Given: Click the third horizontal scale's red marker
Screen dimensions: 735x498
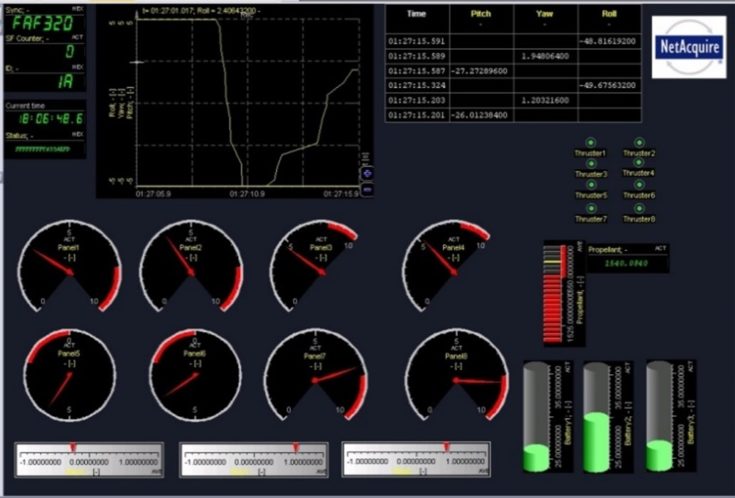Looking at the screenshot, I should (x=447, y=447).
